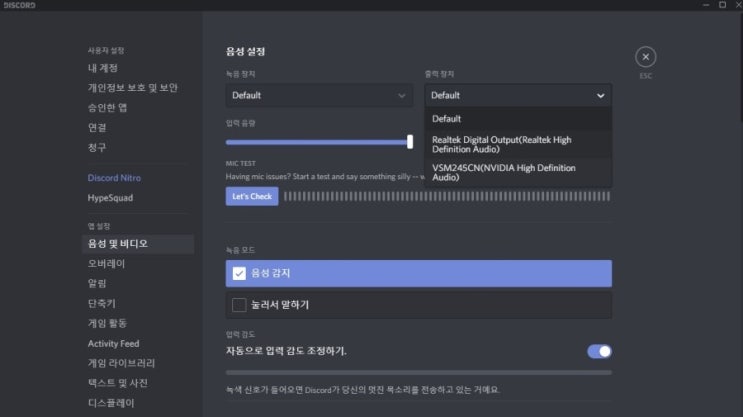
Task: Open 게임 라이브러리 settings
Action: 122,363
